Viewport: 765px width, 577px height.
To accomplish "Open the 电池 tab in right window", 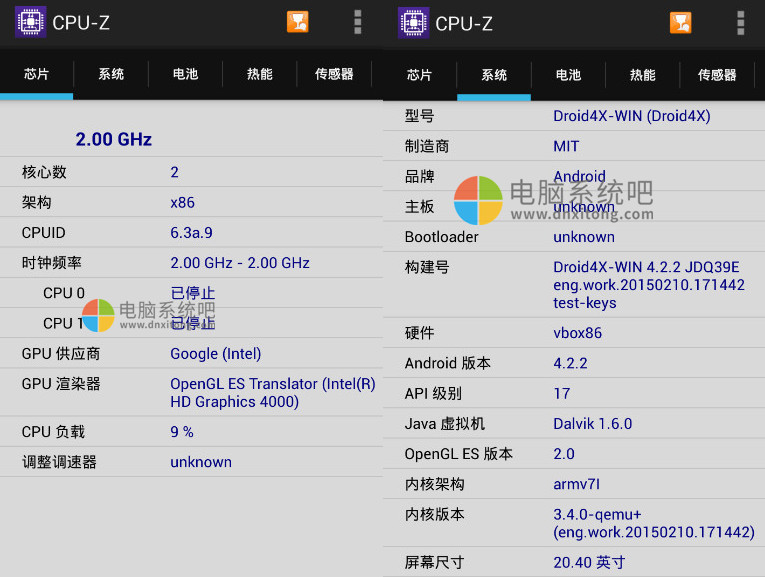I will 568,75.
